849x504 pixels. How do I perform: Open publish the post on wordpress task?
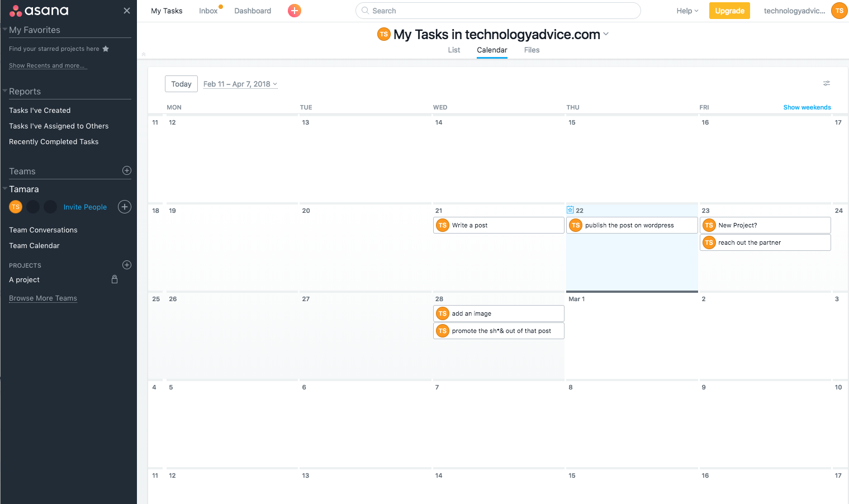coord(632,225)
